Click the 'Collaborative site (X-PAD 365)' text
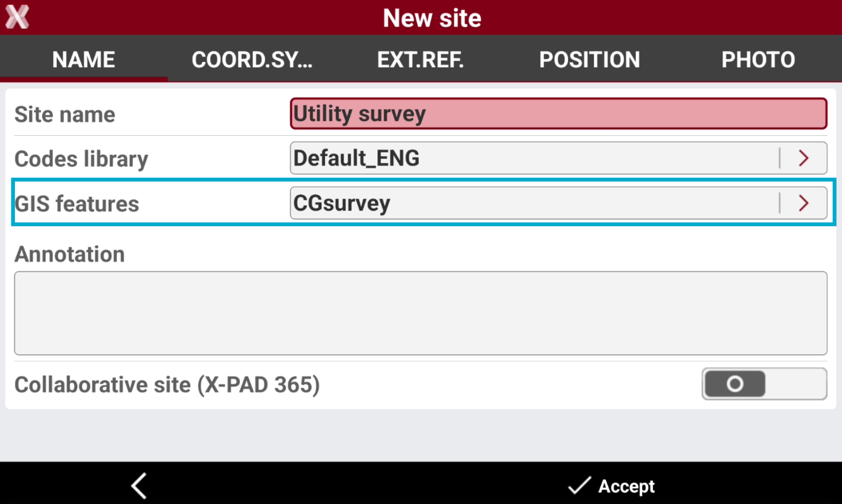The image size is (842, 504). 167,385
